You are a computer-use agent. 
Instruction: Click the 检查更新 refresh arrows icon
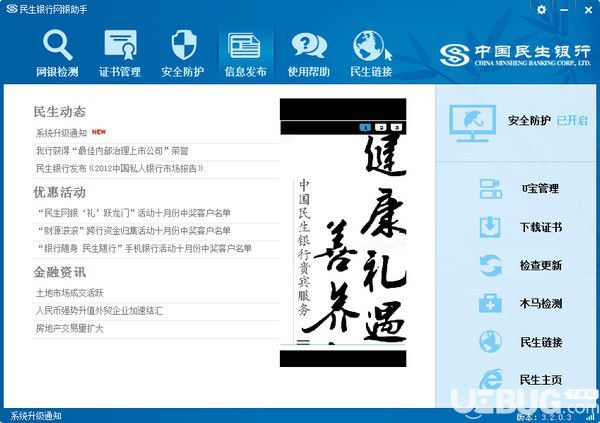tap(491, 265)
